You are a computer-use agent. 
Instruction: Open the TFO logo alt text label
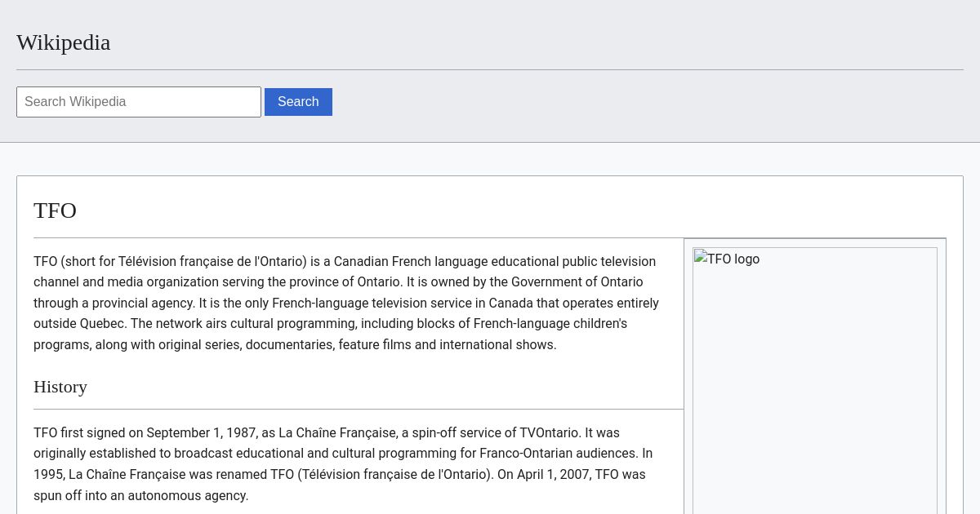[733, 259]
